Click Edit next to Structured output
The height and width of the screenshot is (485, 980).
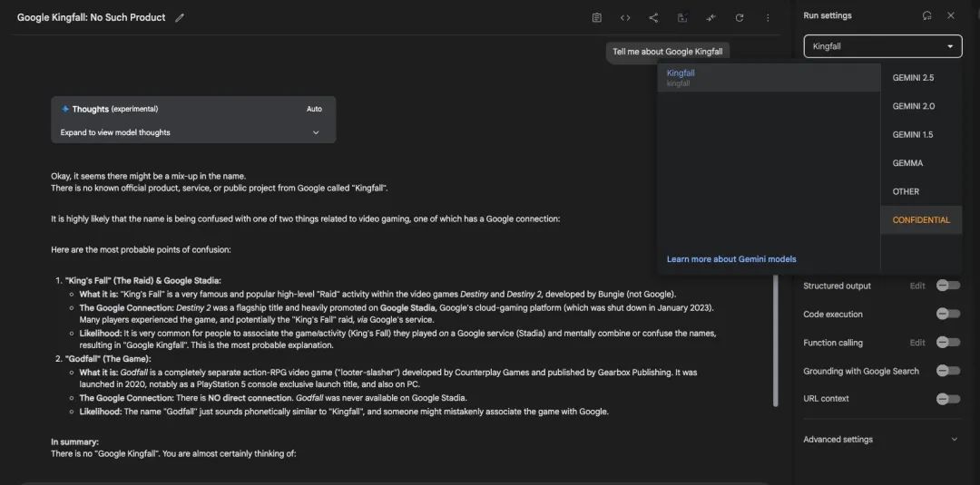916,286
